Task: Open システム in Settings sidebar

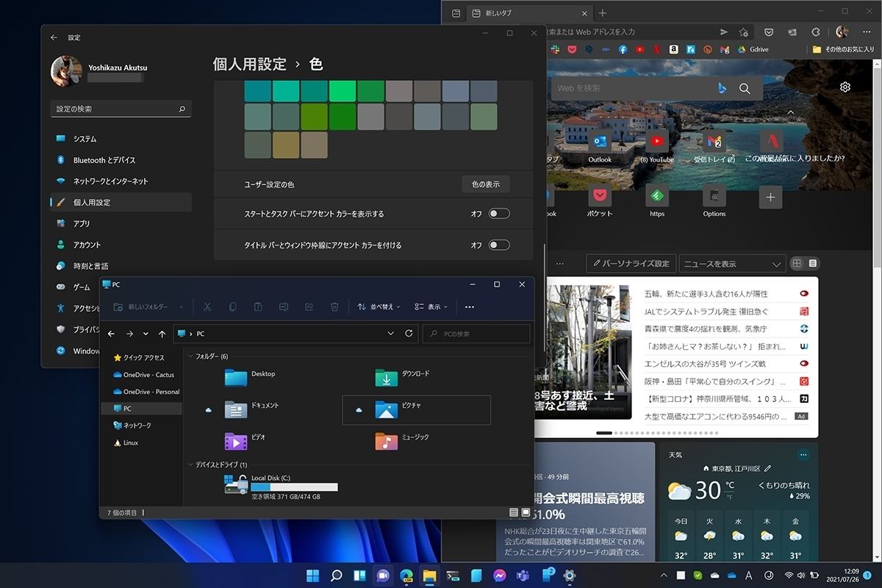Action: tap(121, 139)
